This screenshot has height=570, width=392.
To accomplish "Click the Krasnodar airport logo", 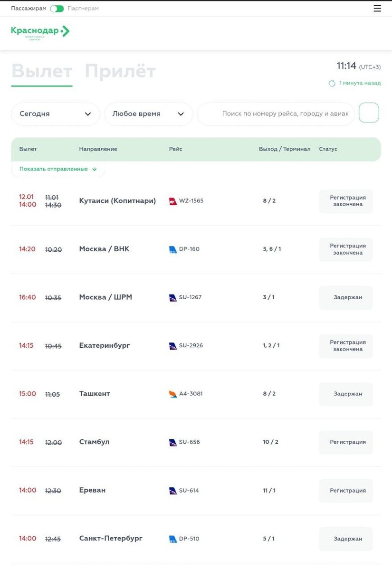I will coord(40,32).
